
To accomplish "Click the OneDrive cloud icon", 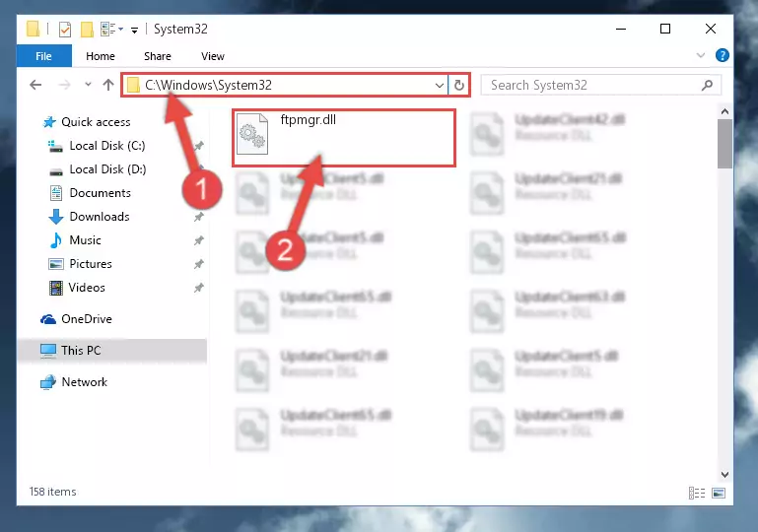I will click(x=48, y=319).
